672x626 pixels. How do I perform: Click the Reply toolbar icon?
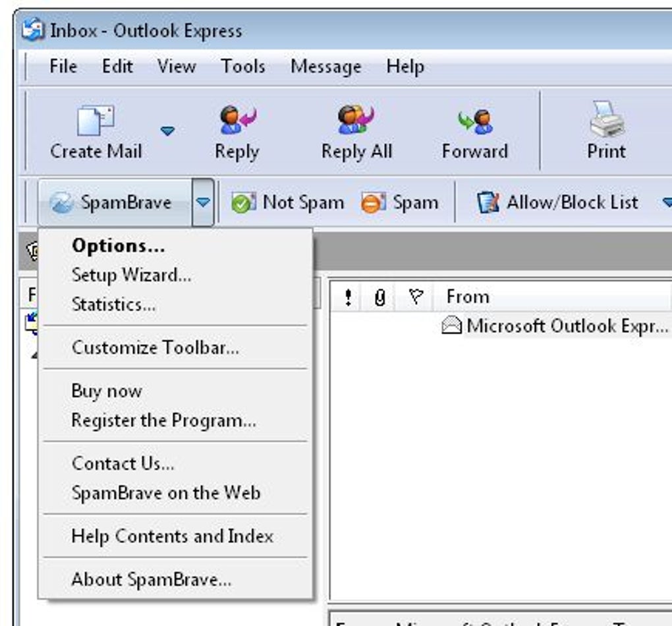tap(237, 120)
